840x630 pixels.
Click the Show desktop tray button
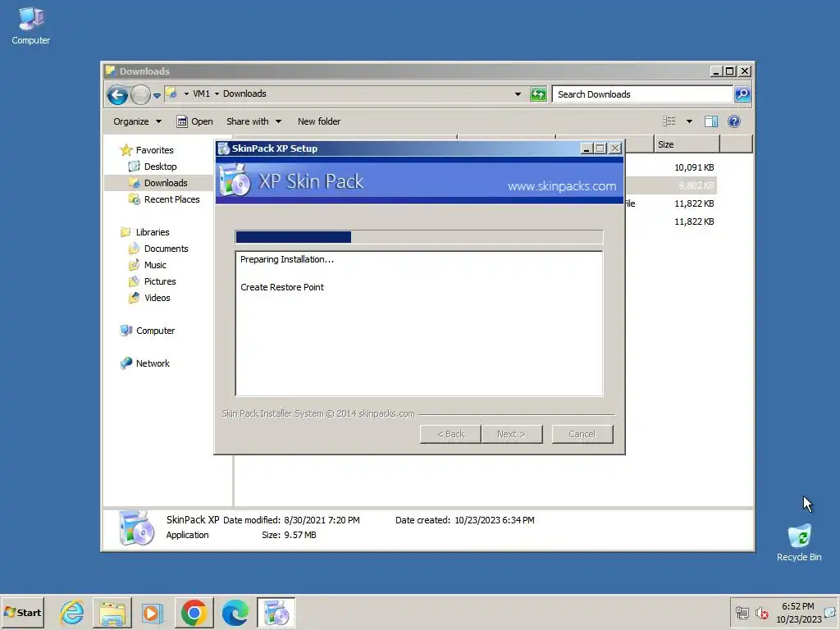pos(832,612)
